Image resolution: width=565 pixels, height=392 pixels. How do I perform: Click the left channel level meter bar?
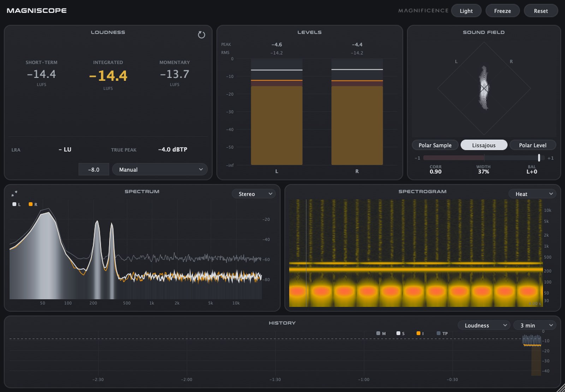[x=276, y=112]
